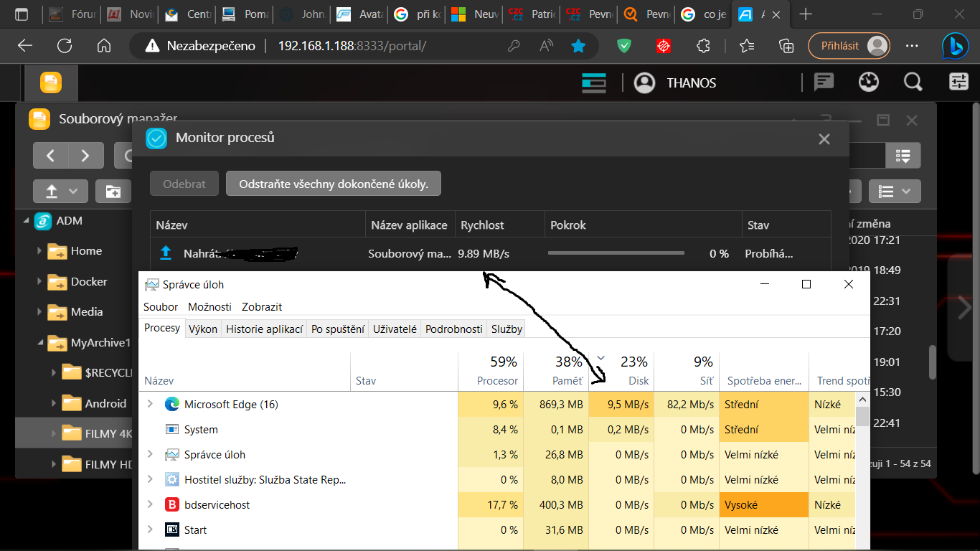Click the browser refresh icon

point(65,46)
